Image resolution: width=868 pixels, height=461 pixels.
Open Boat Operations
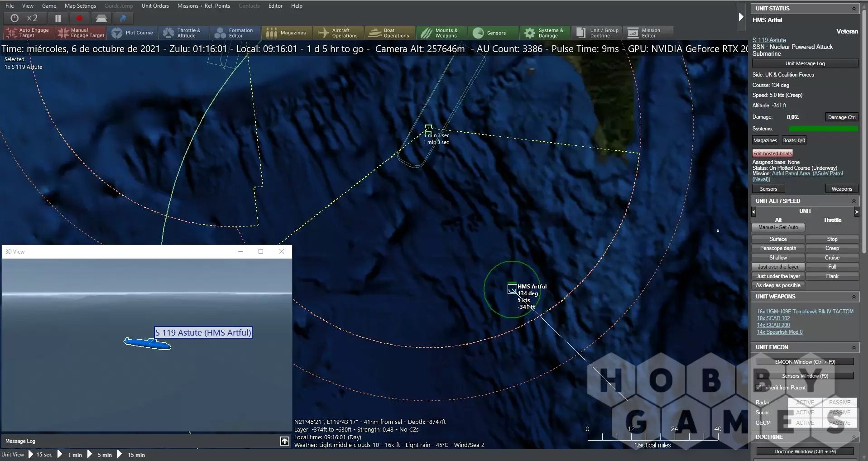(x=390, y=33)
